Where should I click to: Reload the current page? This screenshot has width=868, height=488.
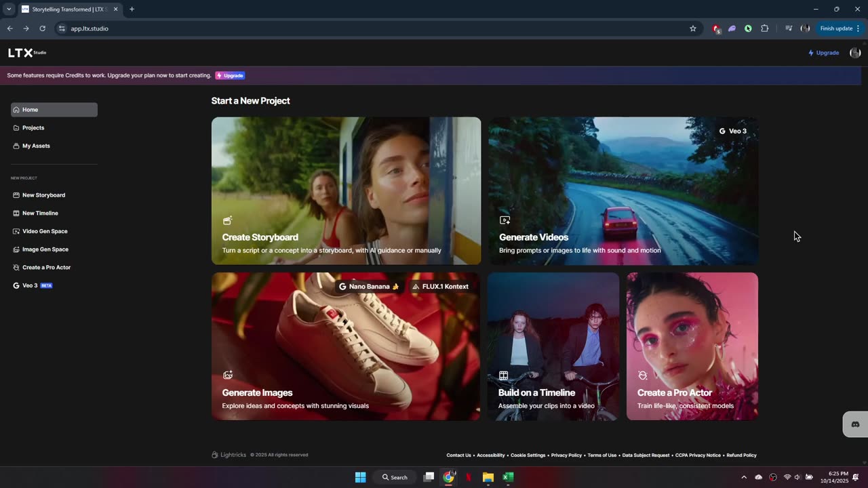coord(42,28)
